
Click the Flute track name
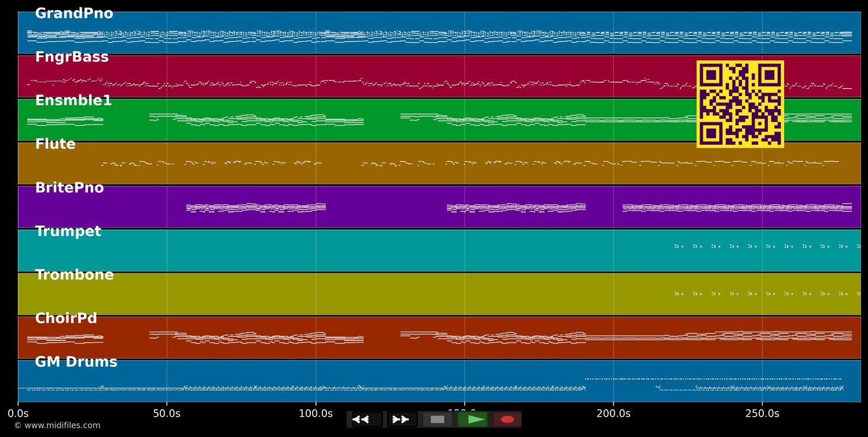tap(55, 144)
